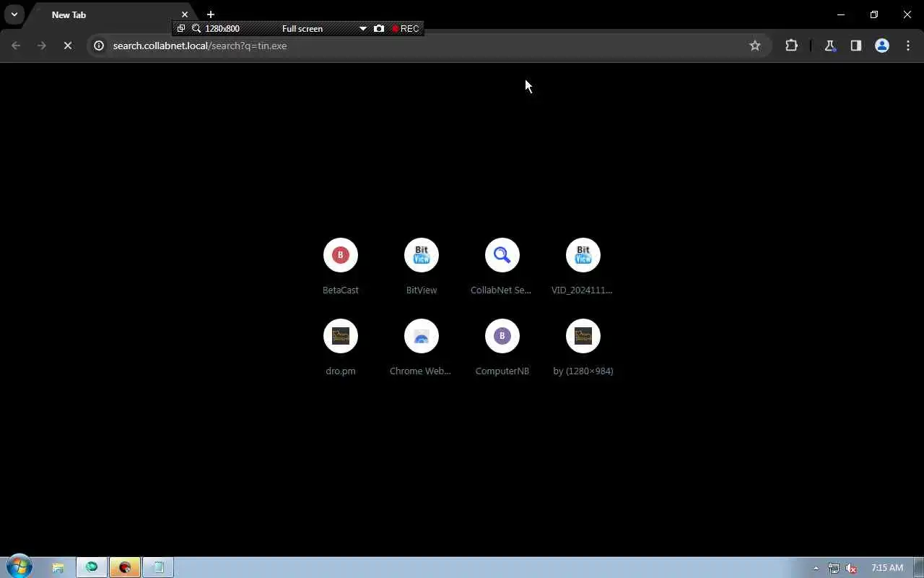
Task: Expand the tab search dropdown
Action: point(14,14)
